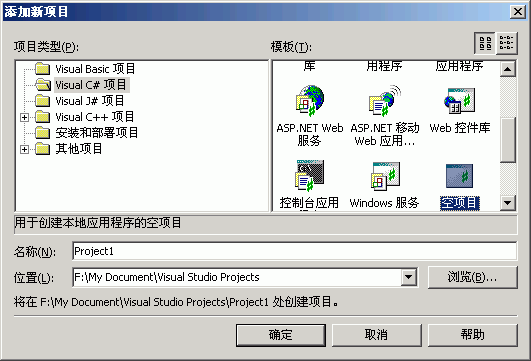Screen dimensions: 531x361
Task: Click the ASP.NET Web 服务 label text
Action: point(310,134)
